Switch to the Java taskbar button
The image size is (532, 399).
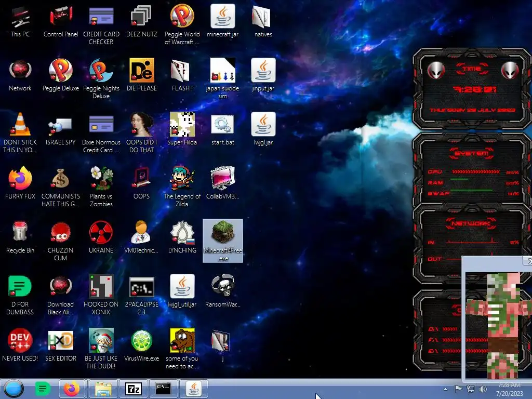pyautogui.click(x=193, y=389)
